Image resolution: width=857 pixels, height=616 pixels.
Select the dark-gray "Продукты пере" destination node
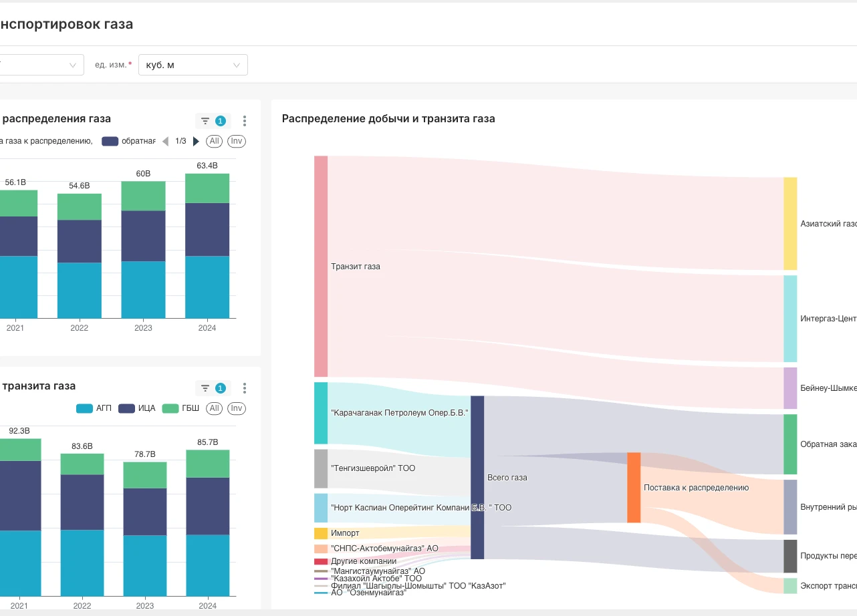(790, 557)
